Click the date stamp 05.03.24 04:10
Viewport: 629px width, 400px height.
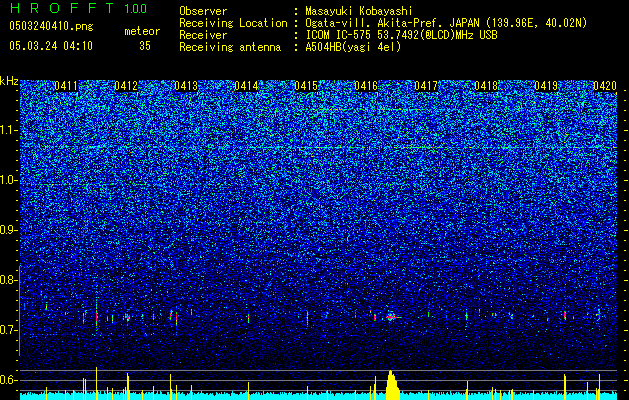(x=51, y=46)
